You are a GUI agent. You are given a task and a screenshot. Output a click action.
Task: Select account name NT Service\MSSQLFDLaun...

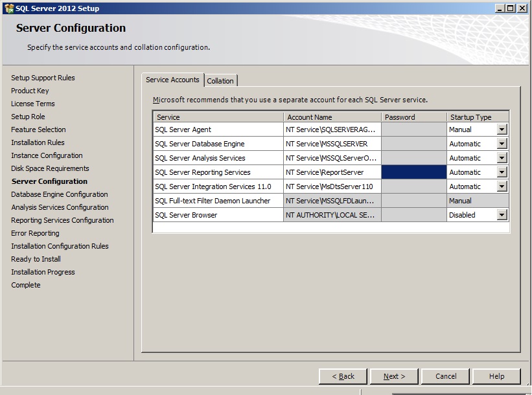click(x=332, y=200)
